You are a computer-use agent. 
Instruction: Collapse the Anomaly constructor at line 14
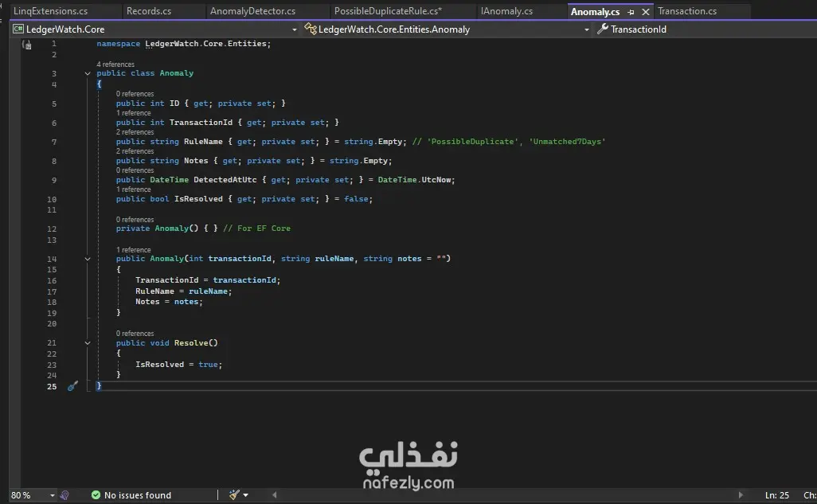pyautogui.click(x=88, y=259)
